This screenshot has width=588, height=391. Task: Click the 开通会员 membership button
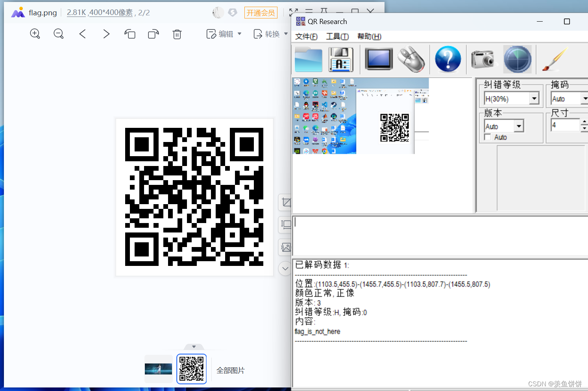pos(261,13)
